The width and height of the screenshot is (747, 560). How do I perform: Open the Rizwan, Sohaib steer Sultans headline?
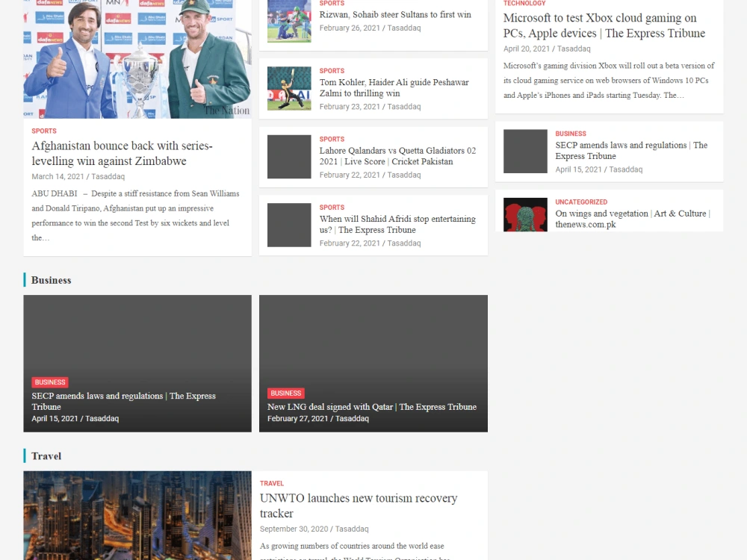tap(395, 14)
